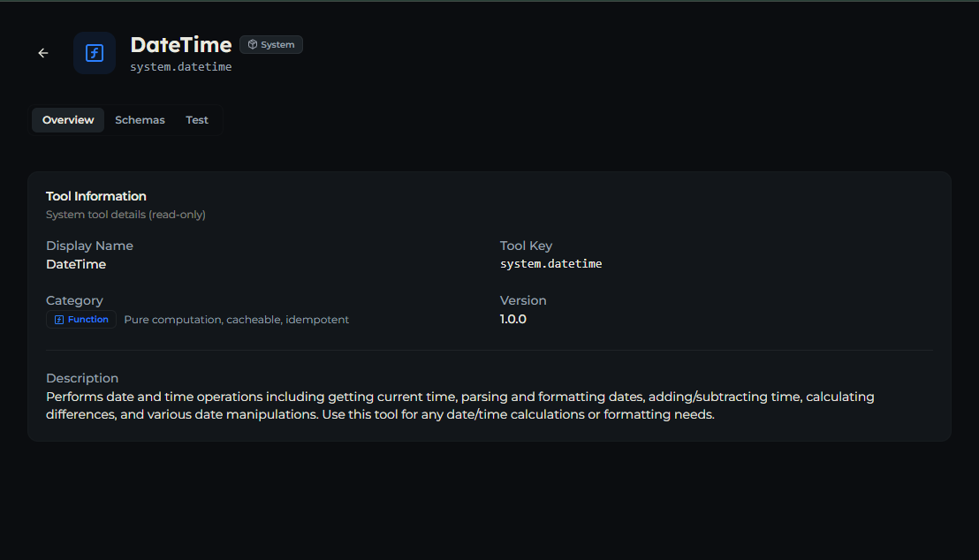Click the cube icon in the System badge
The width and height of the screenshot is (979, 560).
(x=252, y=44)
